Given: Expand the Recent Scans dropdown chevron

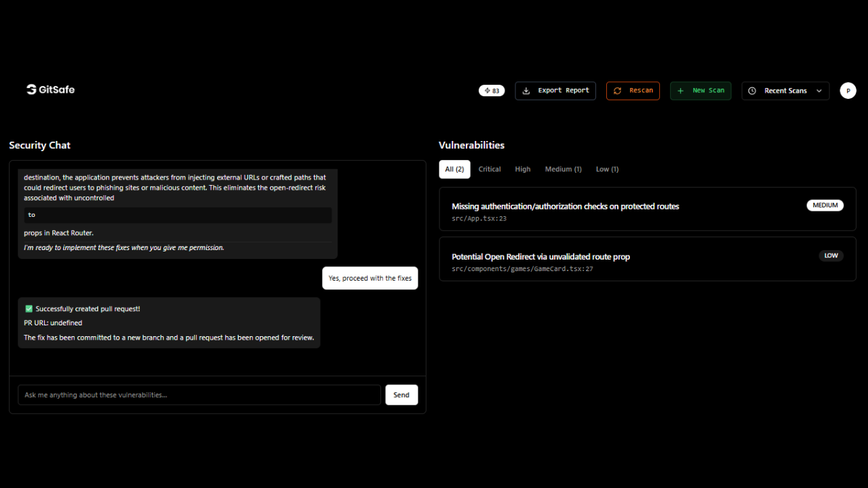Looking at the screenshot, I should pyautogui.click(x=819, y=90).
